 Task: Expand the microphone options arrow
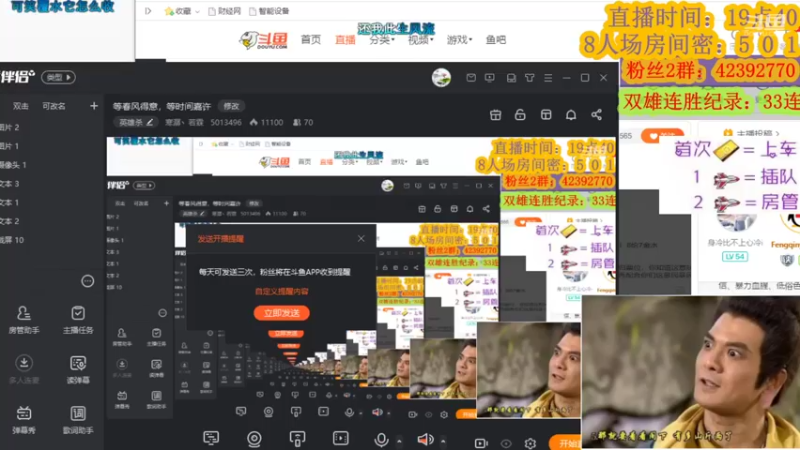(x=399, y=441)
